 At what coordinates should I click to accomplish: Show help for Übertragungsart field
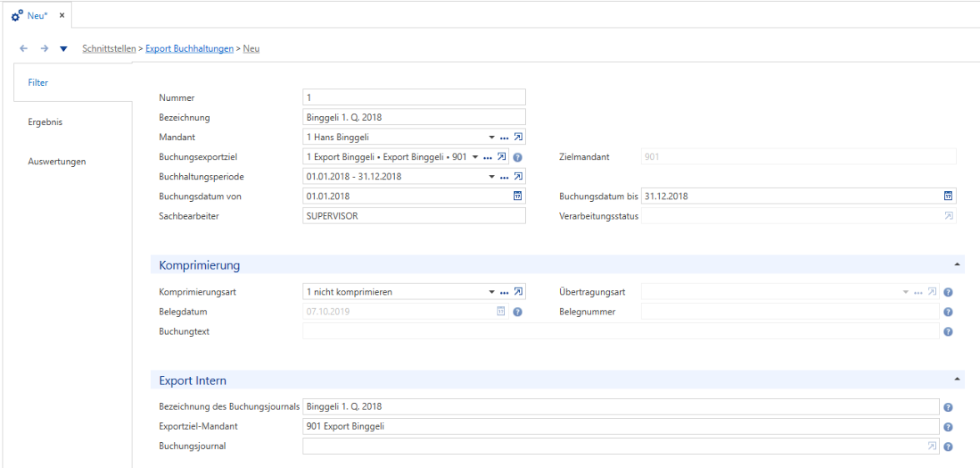click(x=948, y=292)
